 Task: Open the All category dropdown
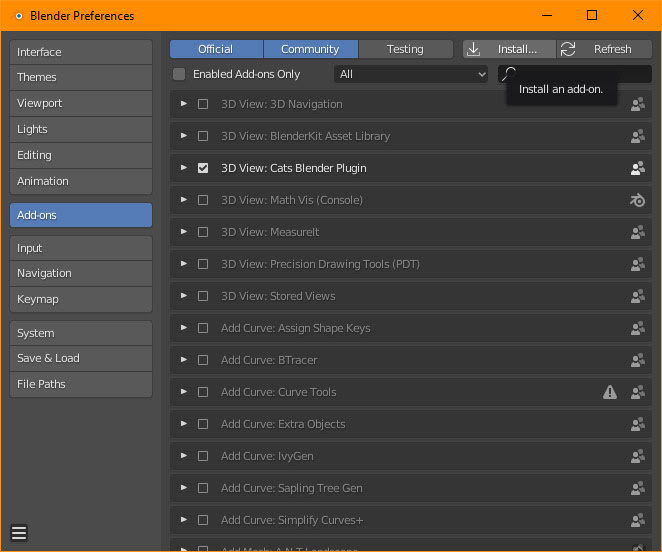(411, 74)
